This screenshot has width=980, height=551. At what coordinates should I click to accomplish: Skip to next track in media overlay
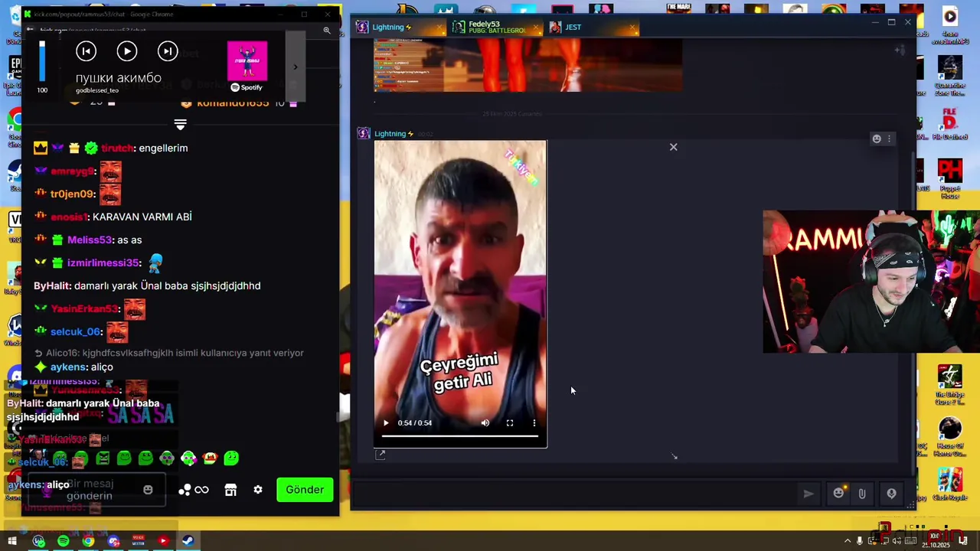[x=168, y=51]
